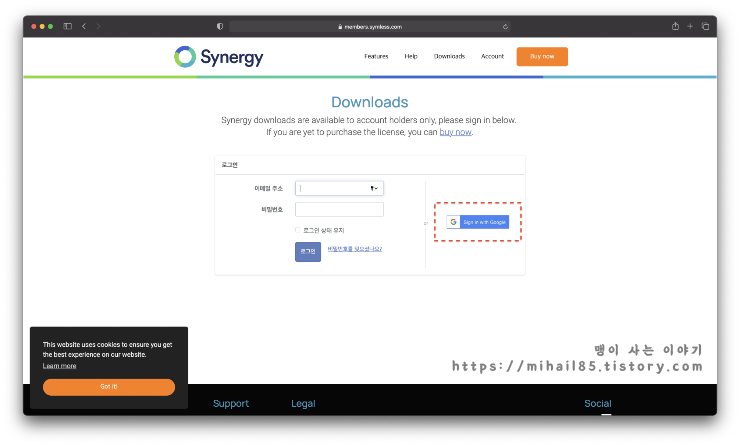Toggle the Safari sidebar icon

click(x=67, y=26)
